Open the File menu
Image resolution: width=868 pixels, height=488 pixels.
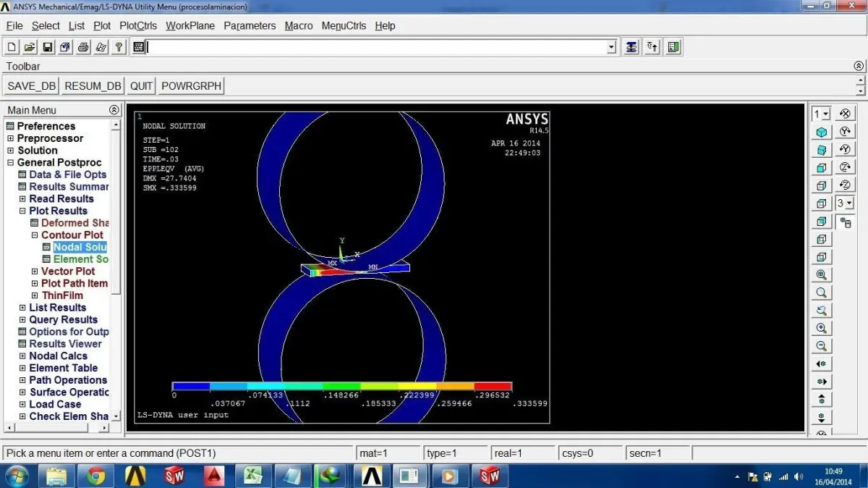(x=14, y=25)
